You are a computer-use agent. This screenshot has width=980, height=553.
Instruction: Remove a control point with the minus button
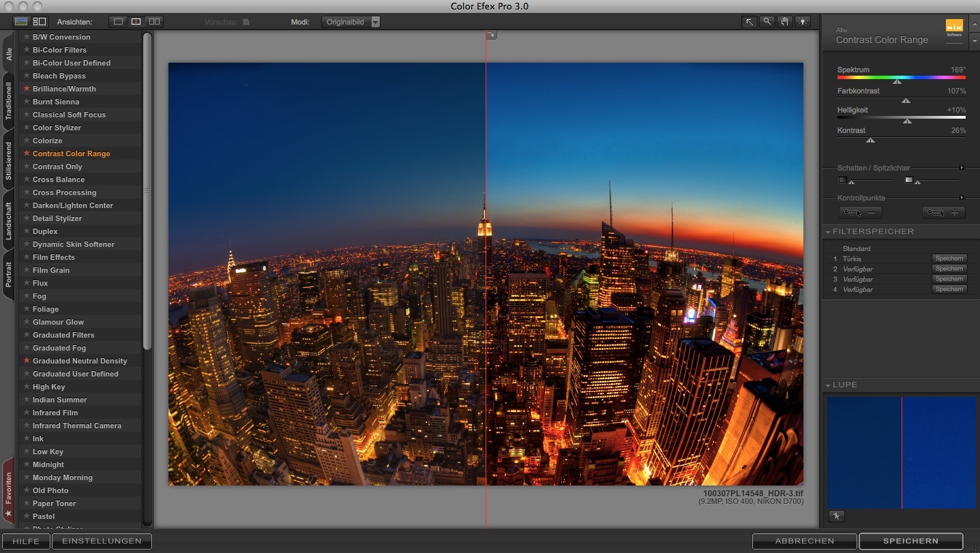click(861, 212)
